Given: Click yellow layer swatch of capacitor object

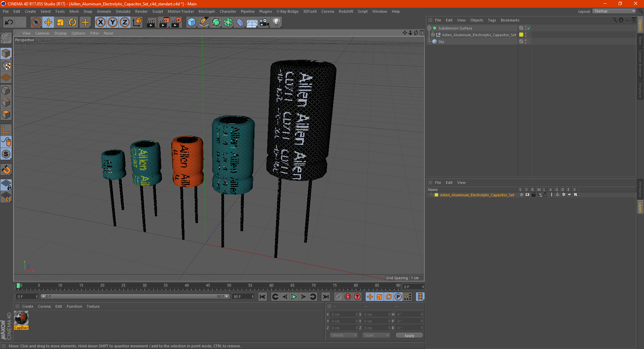Looking at the screenshot, I should (x=521, y=35).
